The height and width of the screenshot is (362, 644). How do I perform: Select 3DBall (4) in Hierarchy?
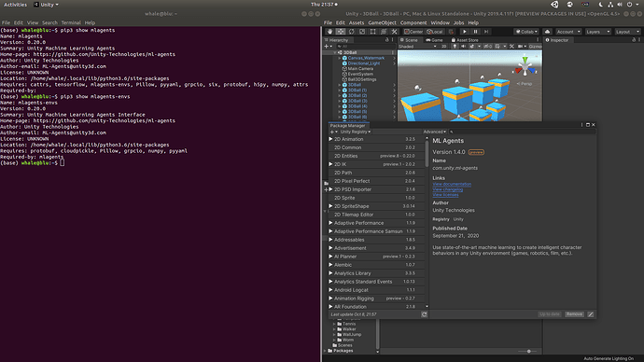(x=357, y=105)
